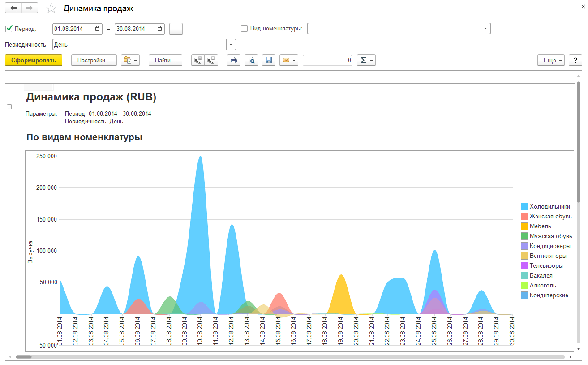588x365 pixels.
Task: Collapse the report group with minus box
Action: [9, 107]
